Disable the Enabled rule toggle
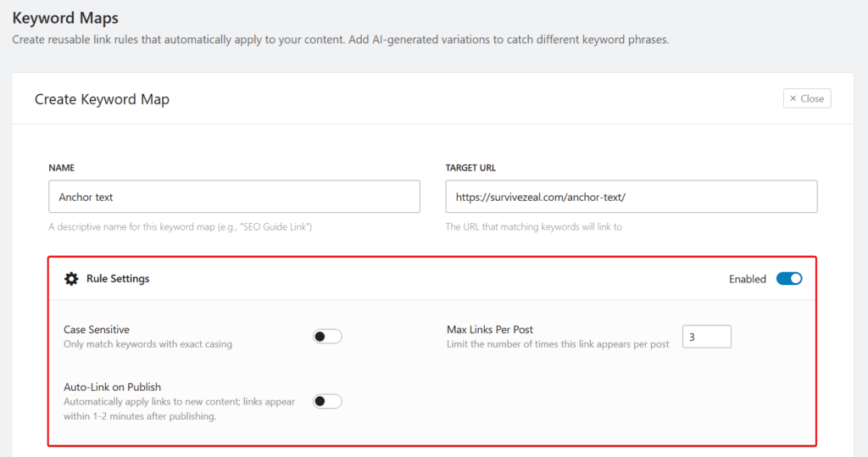This screenshot has height=457, width=868. click(x=788, y=279)
